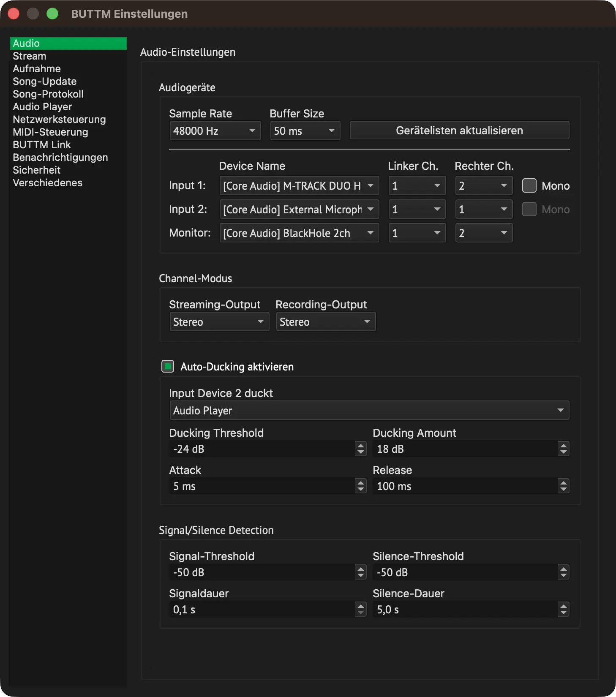Click the Signaldauer stepper arrows
616x697 pixels.
(360, 609)
